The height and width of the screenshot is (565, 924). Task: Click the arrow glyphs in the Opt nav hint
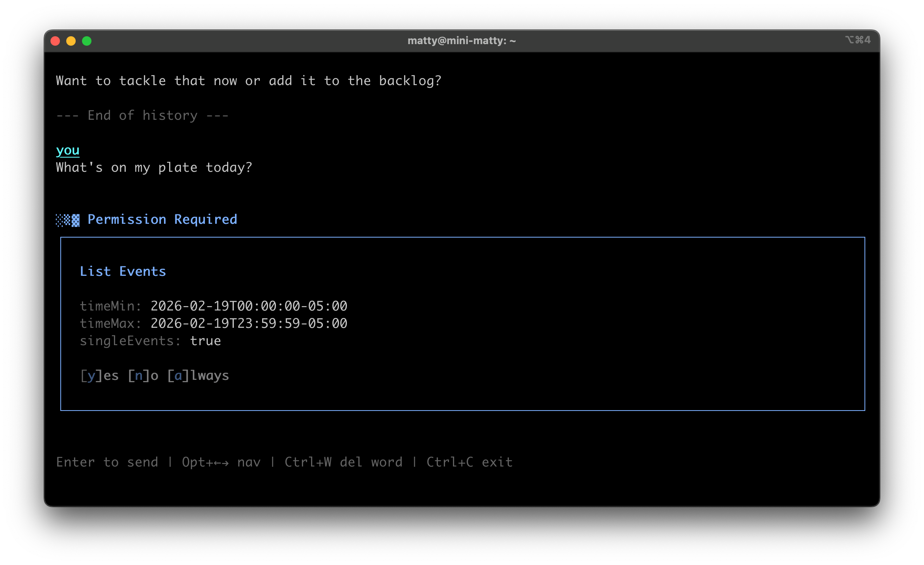point(222,462)
